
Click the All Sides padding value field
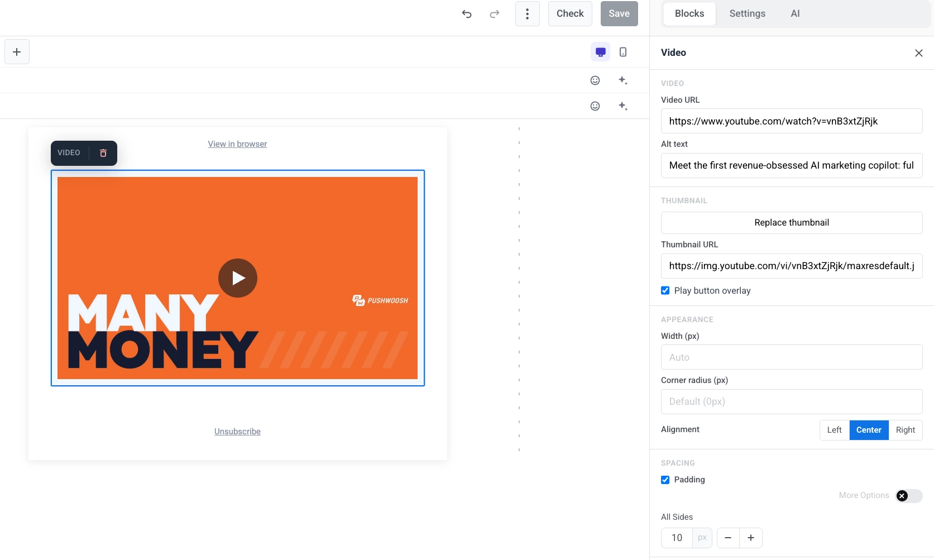[677, 538]
